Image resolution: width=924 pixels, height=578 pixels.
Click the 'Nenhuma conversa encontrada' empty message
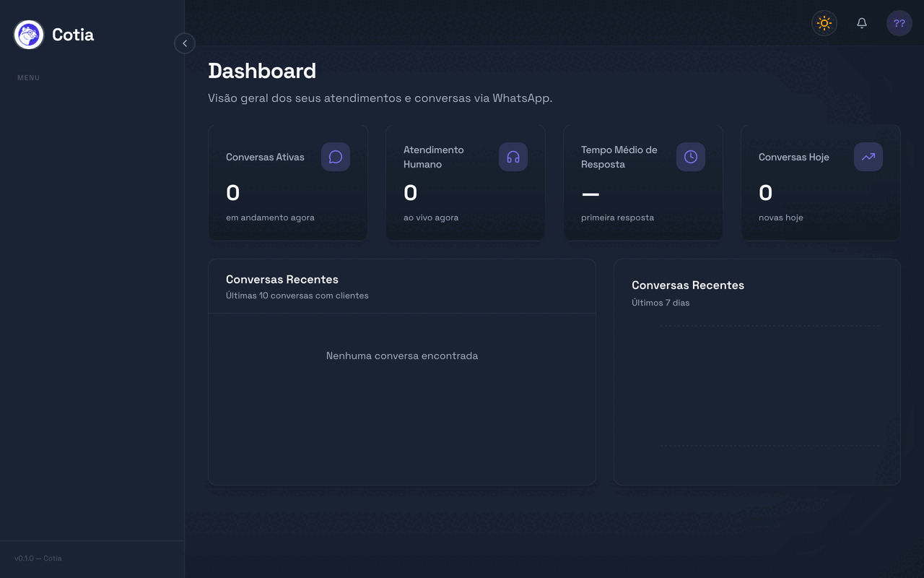tap(401, 355)
